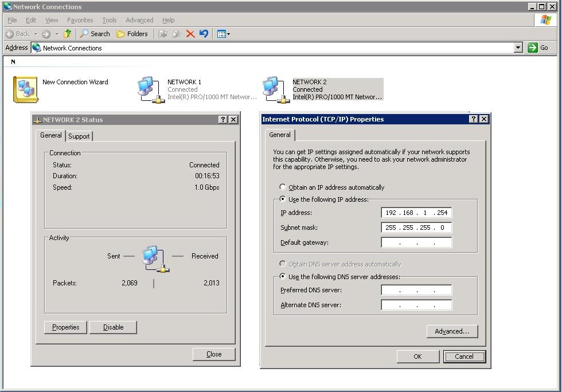Click the Network Connections address bar icon

[x=36, y=48]
